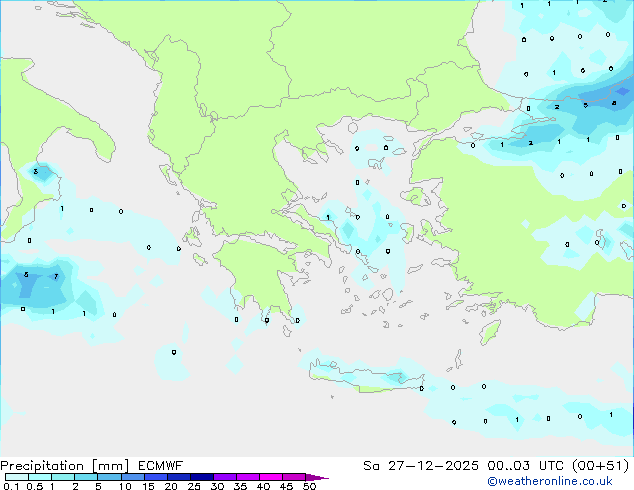Screen dimensions: 634x490
Task: Click the '45' legend scale label
Action: [286, 486]
